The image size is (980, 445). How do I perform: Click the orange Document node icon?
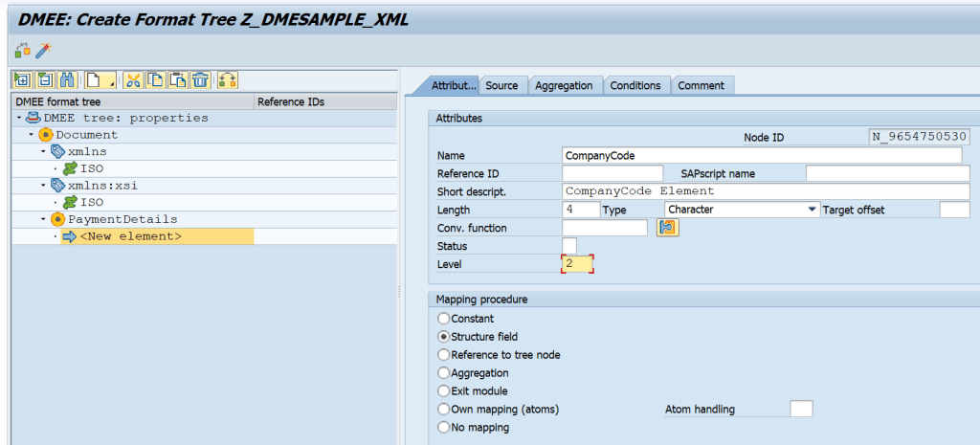tap(46, 135)
